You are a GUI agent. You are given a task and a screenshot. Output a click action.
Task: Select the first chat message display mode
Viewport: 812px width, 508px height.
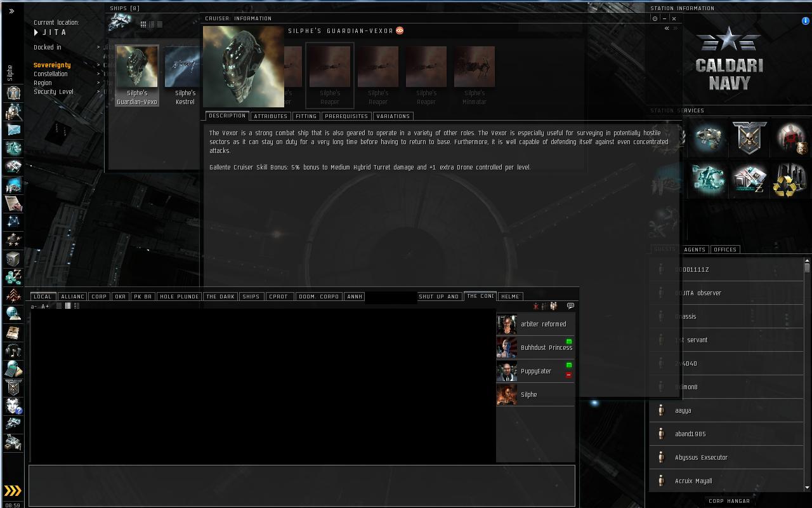click(59, 306)
